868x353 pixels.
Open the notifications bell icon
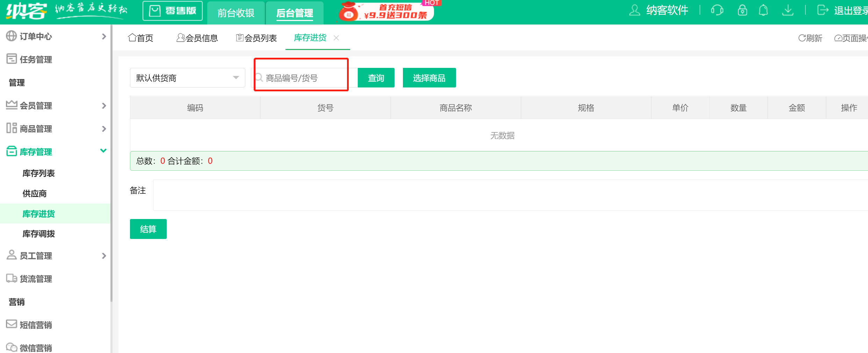[x=764, y=10]
